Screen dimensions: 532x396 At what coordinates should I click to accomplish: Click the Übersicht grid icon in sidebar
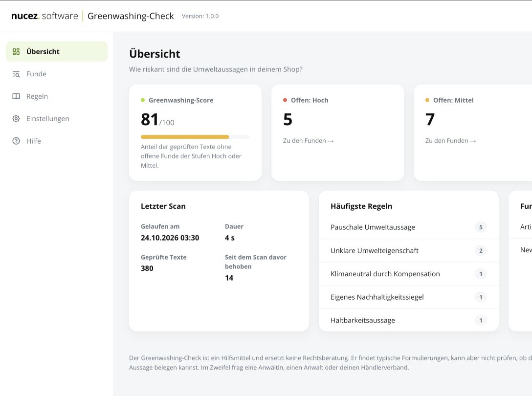click(16, 52)
